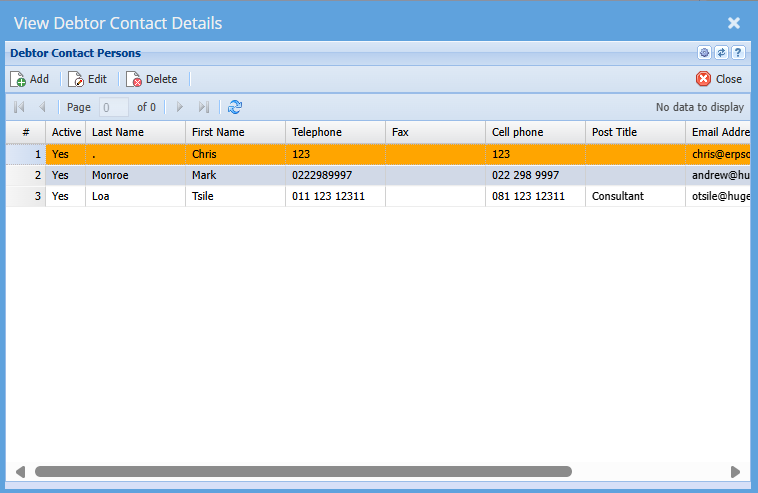Click telephone cell '0222989997'
This screenshot has height=493, width=758.
click(x=335, y=175)
